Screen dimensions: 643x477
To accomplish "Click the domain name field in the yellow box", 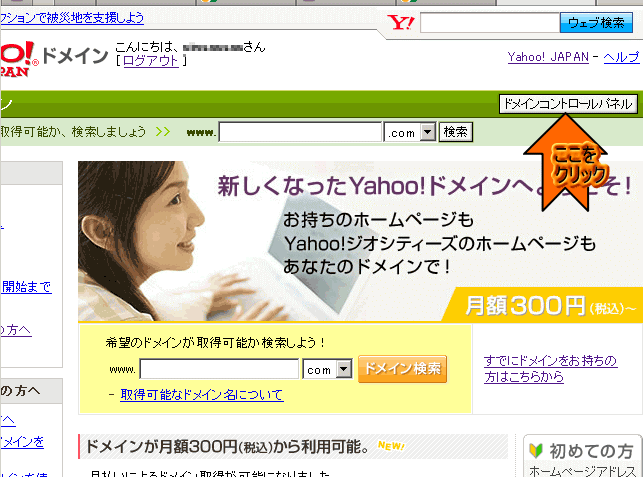I will point(219,369).
